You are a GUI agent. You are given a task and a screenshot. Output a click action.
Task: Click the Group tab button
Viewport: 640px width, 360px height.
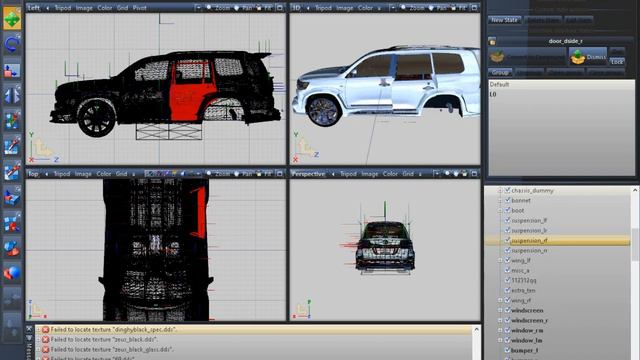pos(500,72)
